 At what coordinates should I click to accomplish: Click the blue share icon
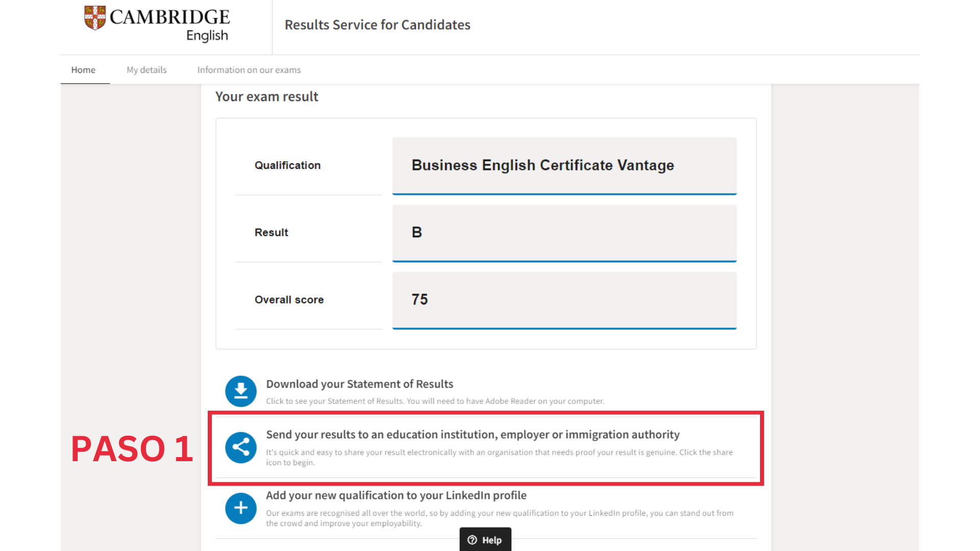[240, 447]
